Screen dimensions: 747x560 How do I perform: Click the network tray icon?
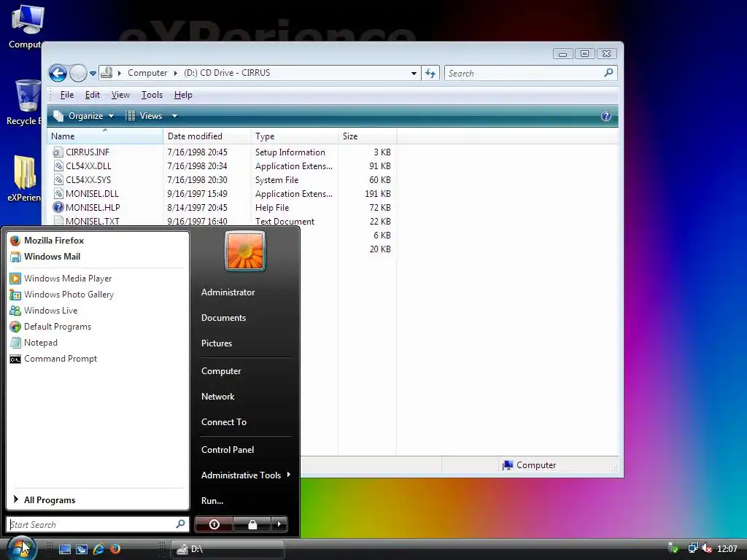coord(693,548)
